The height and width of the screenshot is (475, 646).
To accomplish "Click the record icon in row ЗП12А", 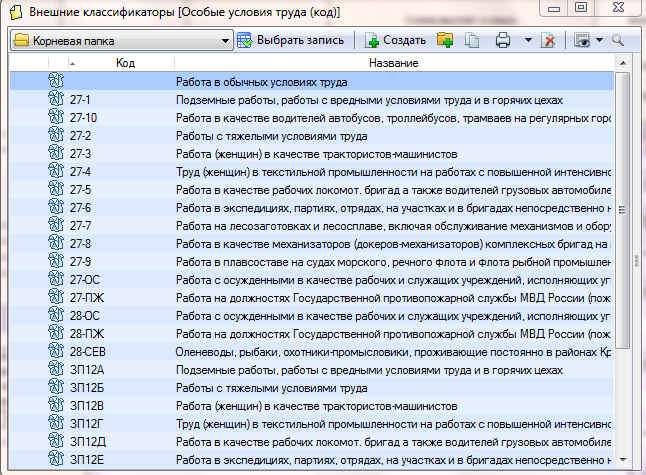I will tap(56, 369).
